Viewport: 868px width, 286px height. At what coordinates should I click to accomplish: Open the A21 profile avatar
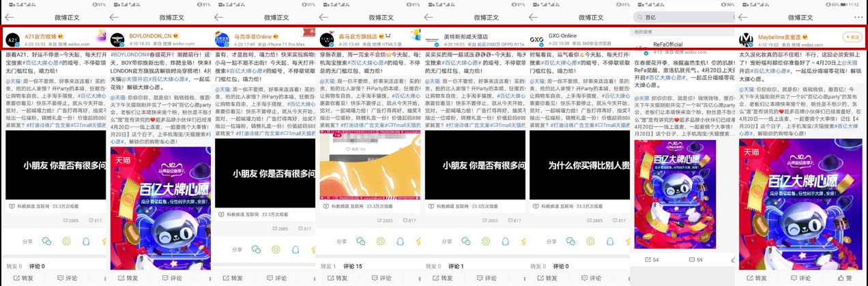(x=12, y=40)
